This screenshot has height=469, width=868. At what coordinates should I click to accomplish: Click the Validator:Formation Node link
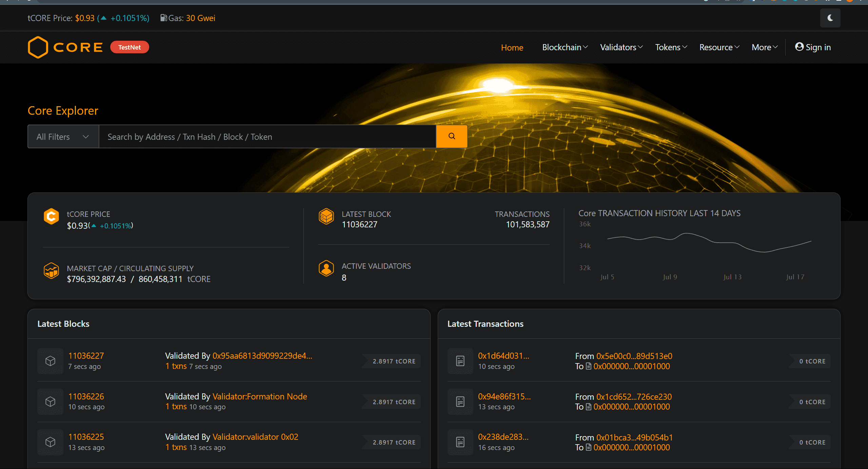pos(259,396)
